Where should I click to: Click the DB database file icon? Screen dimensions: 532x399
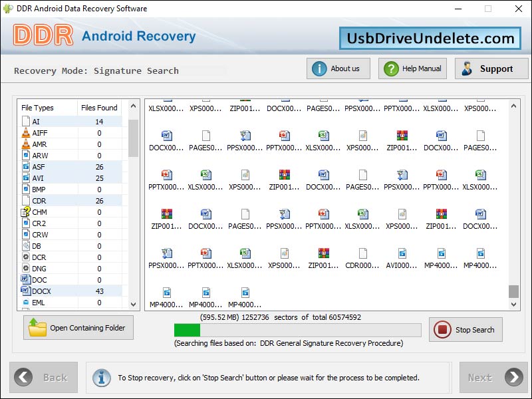[26, 245]
